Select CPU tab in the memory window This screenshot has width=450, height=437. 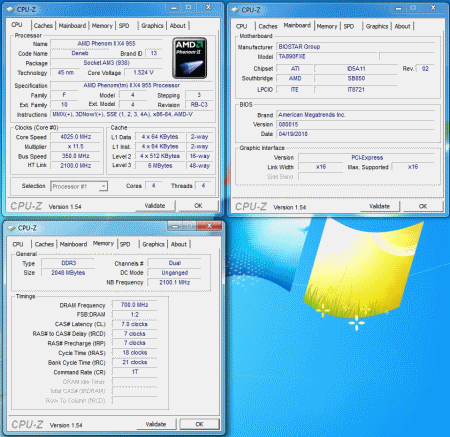(x=18, y=244)
